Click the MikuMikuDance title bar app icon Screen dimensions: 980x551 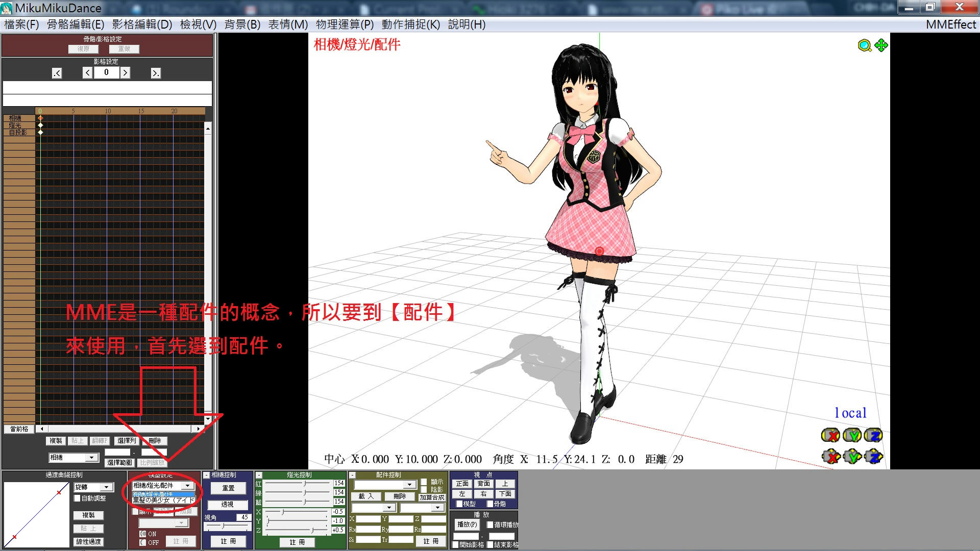click(x=7, y=8)
